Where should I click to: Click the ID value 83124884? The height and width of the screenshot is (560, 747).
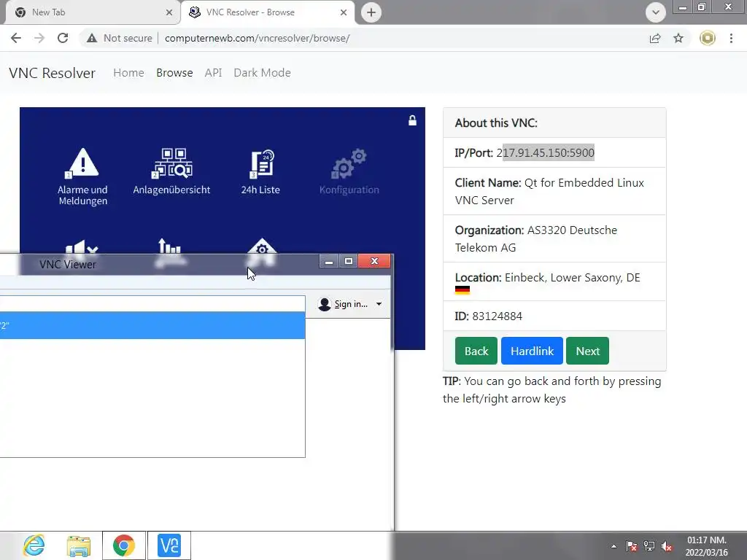[x=497, y=316]
